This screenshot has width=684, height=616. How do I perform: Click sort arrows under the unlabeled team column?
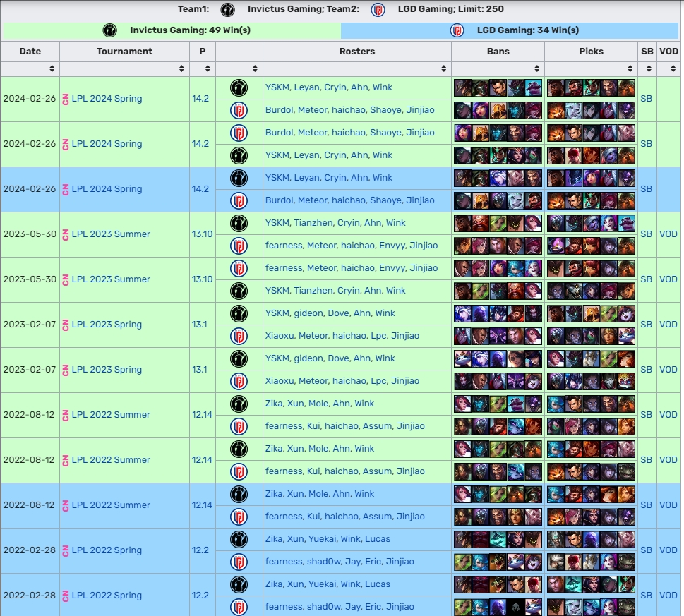coord(255,68)
